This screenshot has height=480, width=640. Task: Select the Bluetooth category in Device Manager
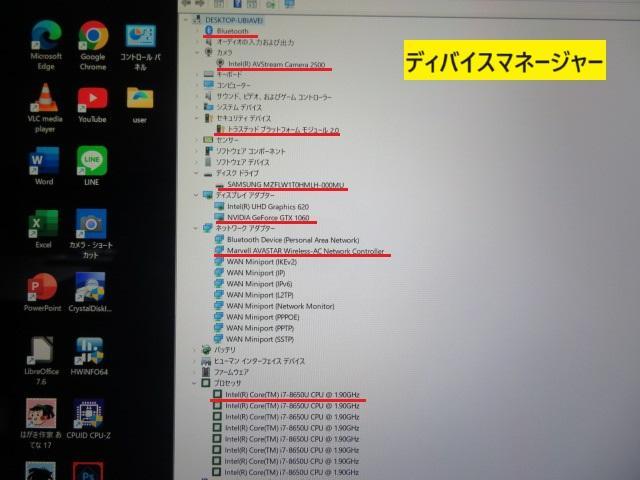[232, 31]
